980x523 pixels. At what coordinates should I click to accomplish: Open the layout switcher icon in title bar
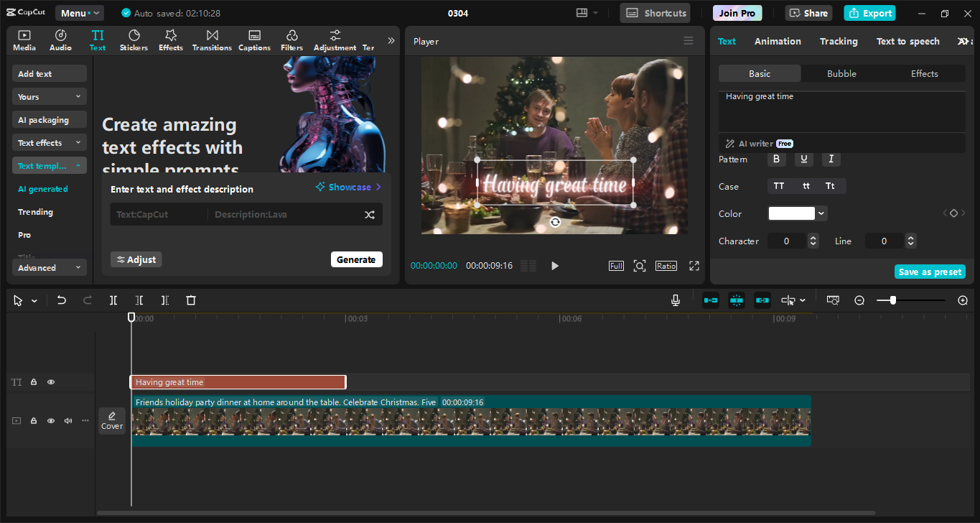pos(582,13)
